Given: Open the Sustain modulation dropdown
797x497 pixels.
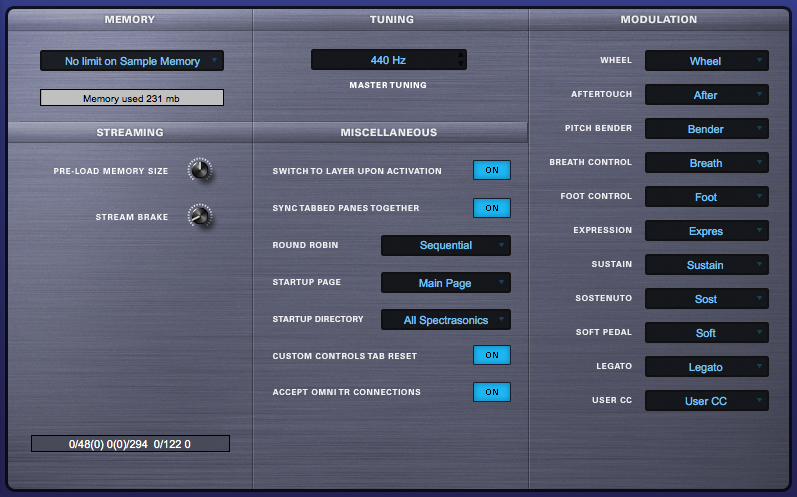Looking at the screenshot, I should point(707,265).
